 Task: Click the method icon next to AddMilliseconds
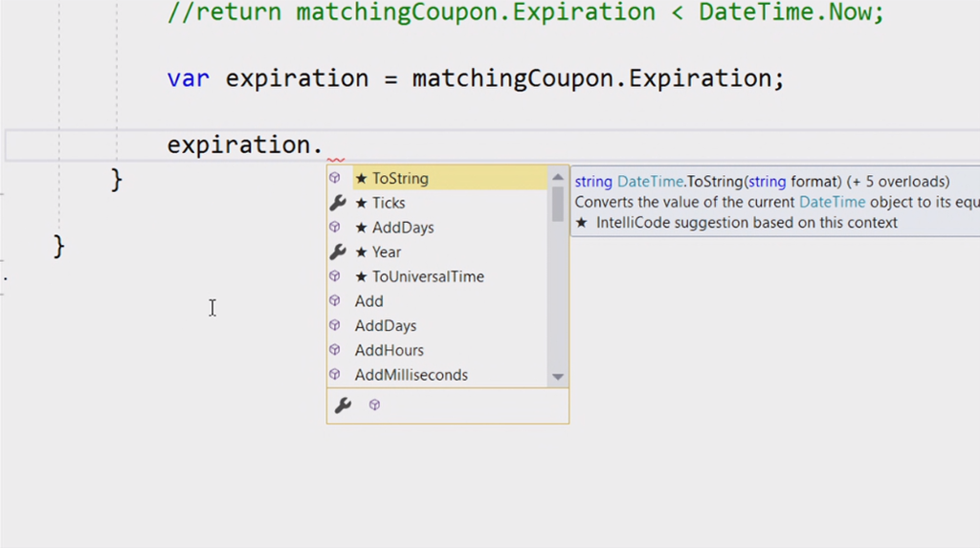[335, 375]
